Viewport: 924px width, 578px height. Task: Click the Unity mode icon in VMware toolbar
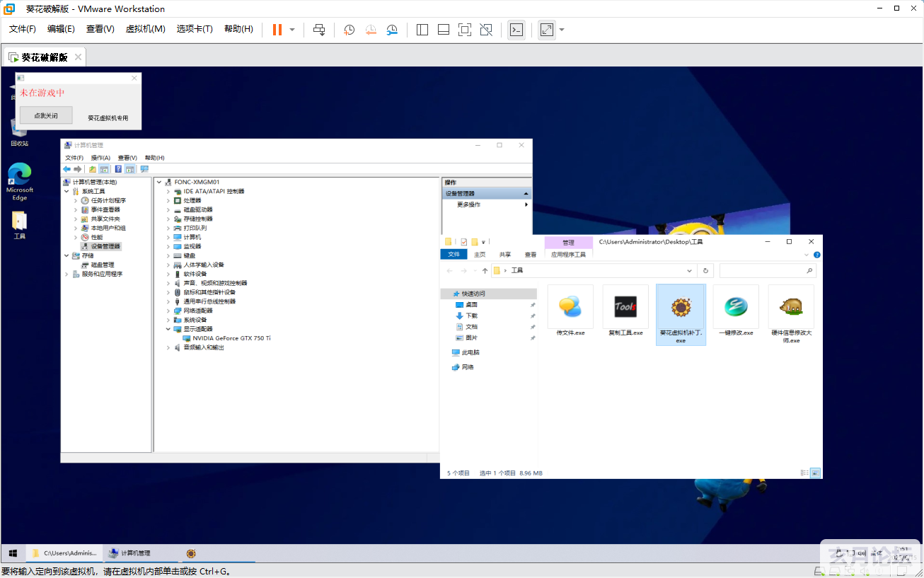coord(486,30)
